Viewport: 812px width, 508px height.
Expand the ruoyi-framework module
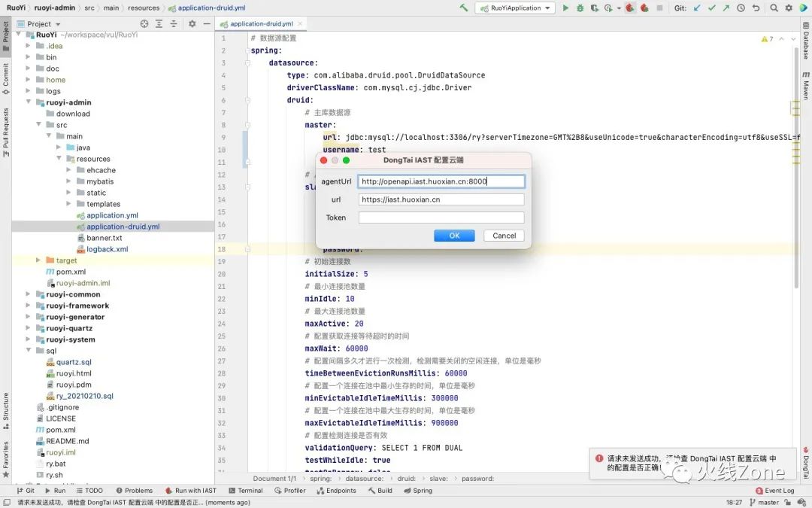(29, 306)
